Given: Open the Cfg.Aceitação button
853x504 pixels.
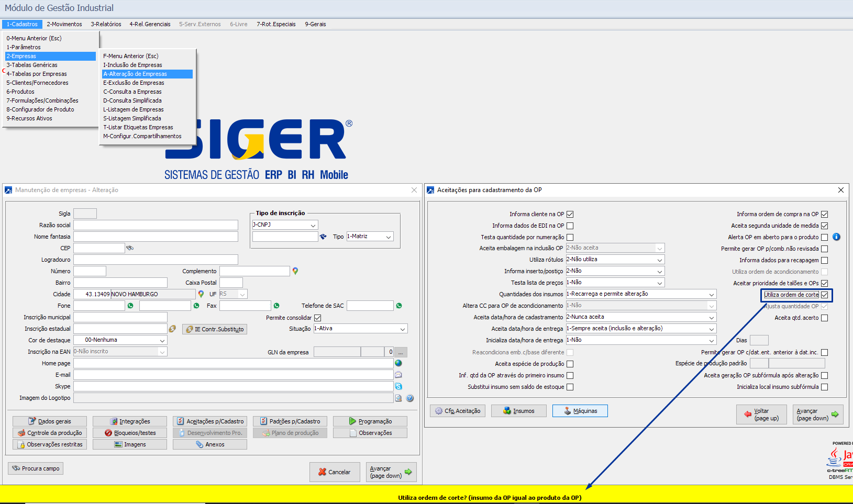Looking at the screenshot, I should click(458, 411).
